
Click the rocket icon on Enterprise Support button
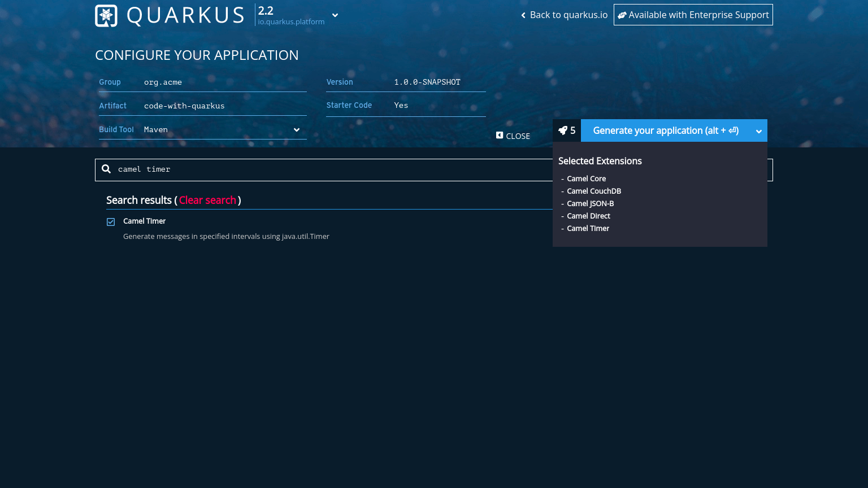click(x=622, y=15)
